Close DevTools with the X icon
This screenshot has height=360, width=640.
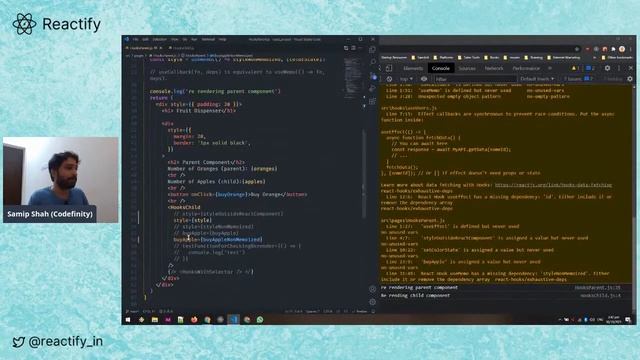(631, 68)
